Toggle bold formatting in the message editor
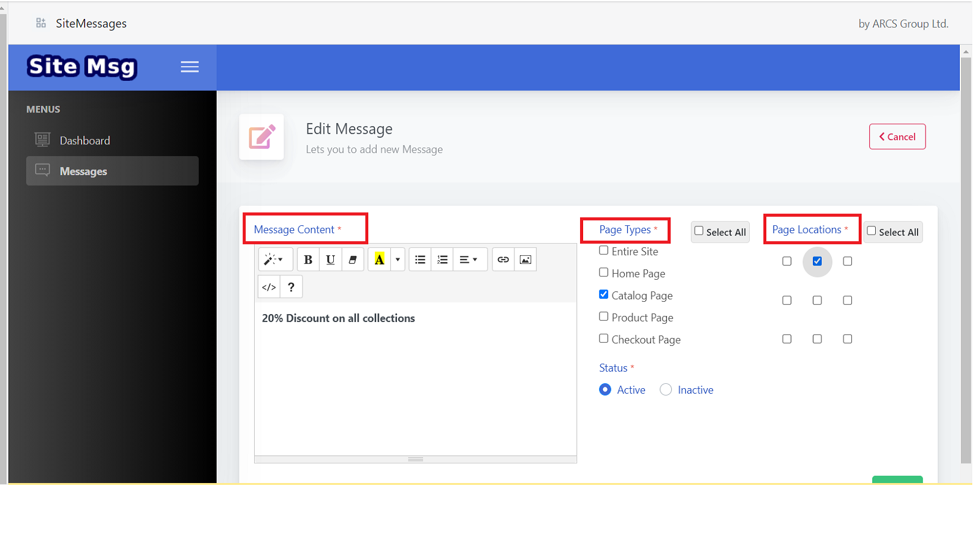 pos(307,259)
